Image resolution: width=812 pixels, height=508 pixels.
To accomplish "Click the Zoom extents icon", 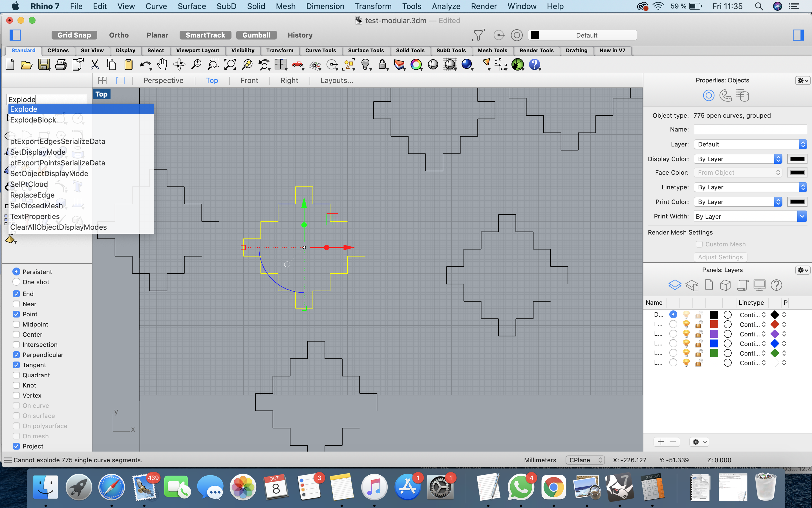I will [230, 64].
